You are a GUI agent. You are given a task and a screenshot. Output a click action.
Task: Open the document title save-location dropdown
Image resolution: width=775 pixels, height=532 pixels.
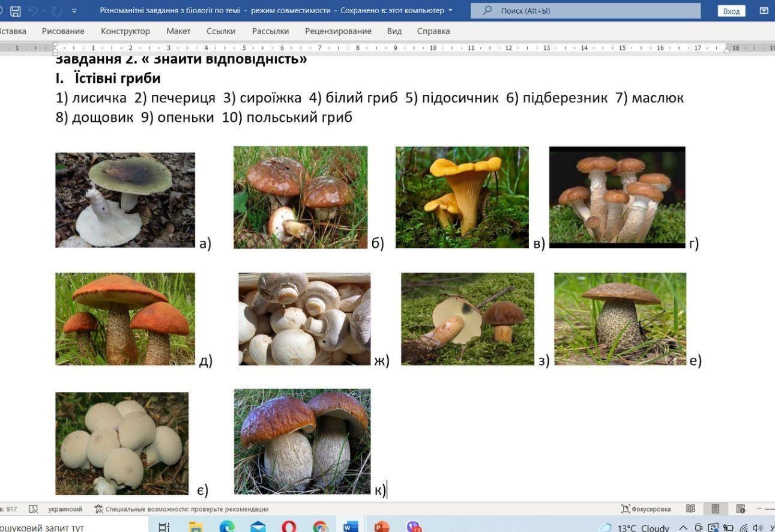pyautogui.click(x=450, y=10)
